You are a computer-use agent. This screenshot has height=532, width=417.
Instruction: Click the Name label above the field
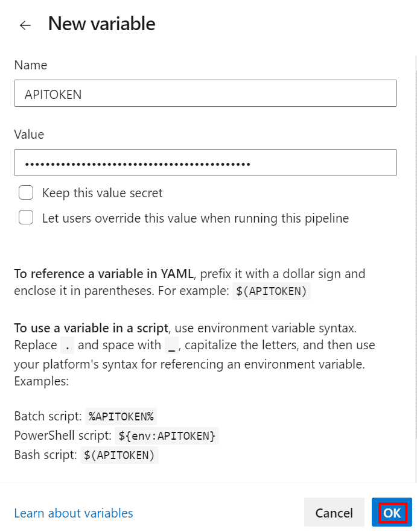pos(30,65)
